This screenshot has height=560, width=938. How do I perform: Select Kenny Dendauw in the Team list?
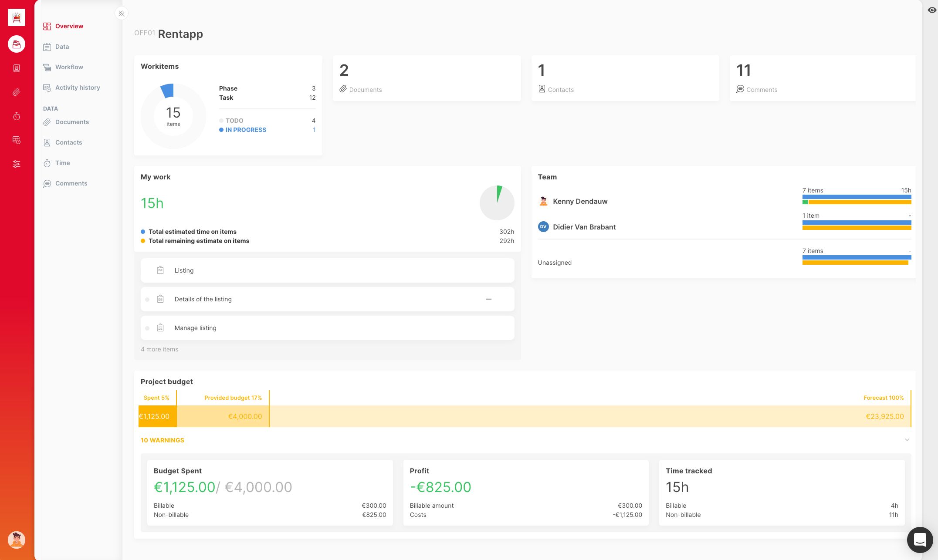[x=580, y=201]
